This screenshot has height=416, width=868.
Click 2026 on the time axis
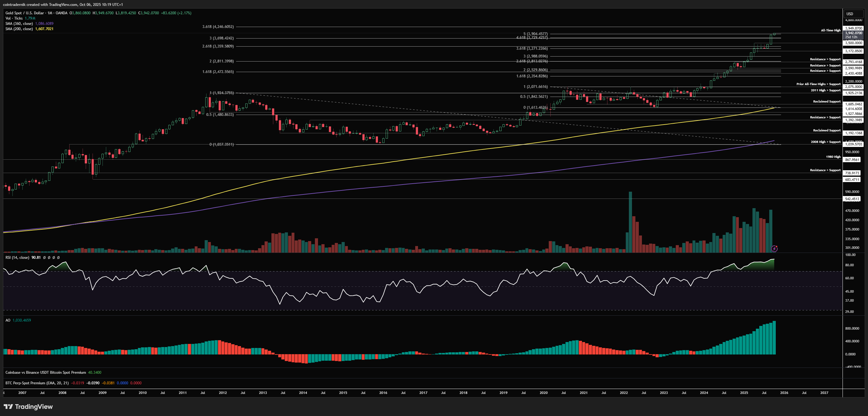pyautogui.click(x=784, y=393)
